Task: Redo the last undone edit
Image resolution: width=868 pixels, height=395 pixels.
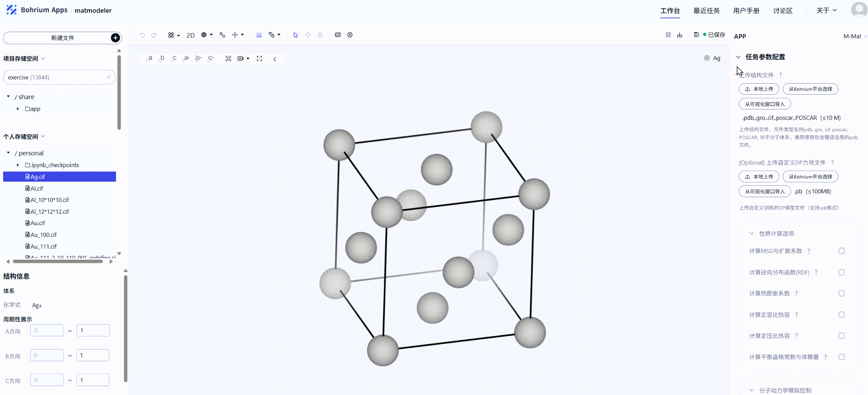Action: click(x=154, y=35)
